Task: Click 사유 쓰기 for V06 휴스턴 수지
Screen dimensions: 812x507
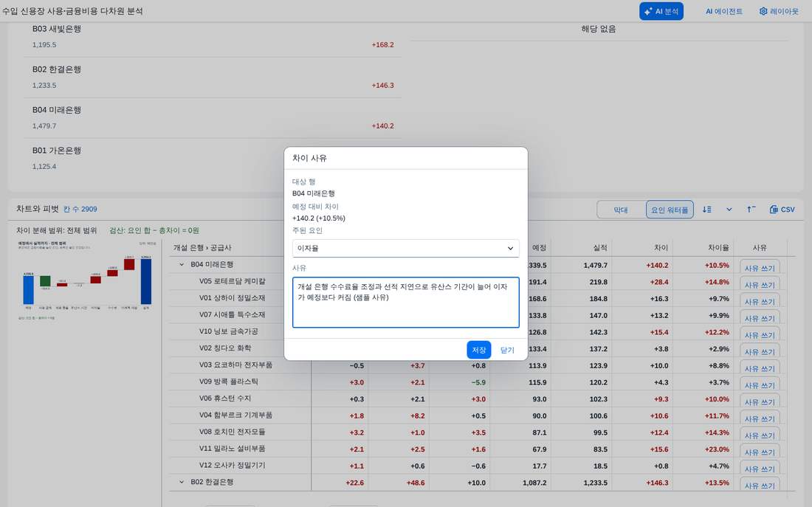Action: pos(759,401)
